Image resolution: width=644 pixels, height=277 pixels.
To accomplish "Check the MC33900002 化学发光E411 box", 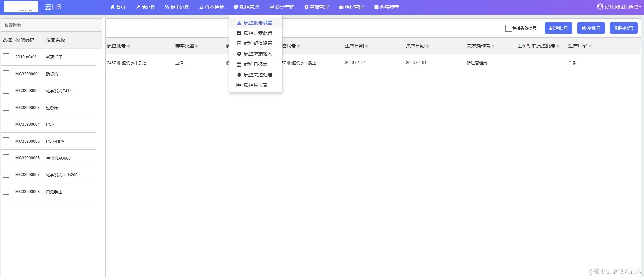I will tap(6, 90).
